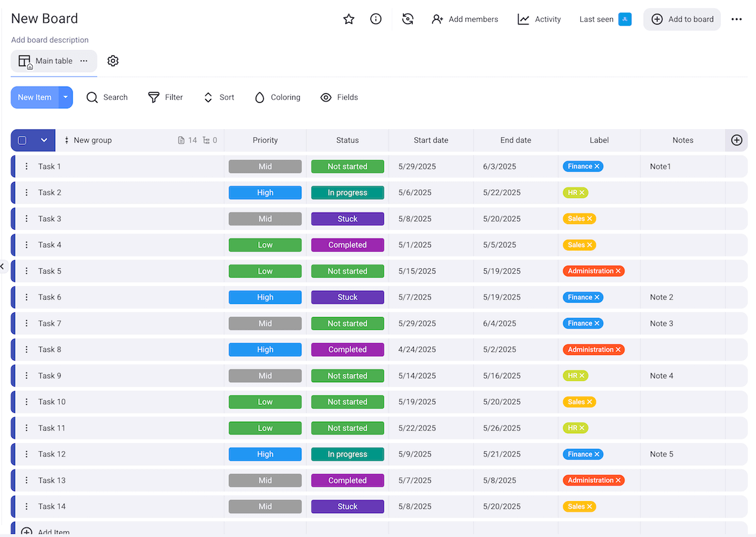This screenshot has width=756, height=537.
Task: Remove the HR label from Task 2
Action: click(582, 193)
